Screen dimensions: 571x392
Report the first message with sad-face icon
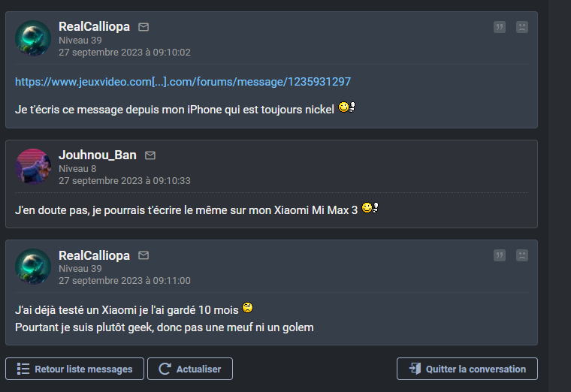coord(522,27)
